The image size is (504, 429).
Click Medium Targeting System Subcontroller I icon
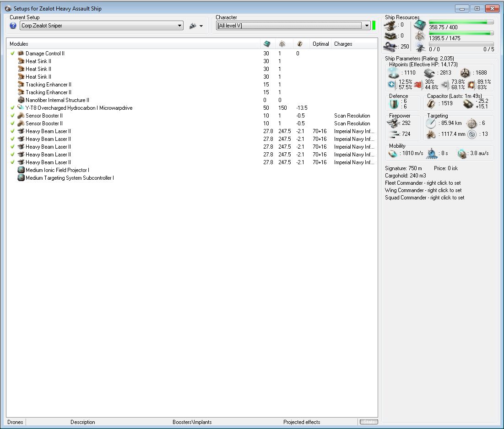(x=21, y=177)
